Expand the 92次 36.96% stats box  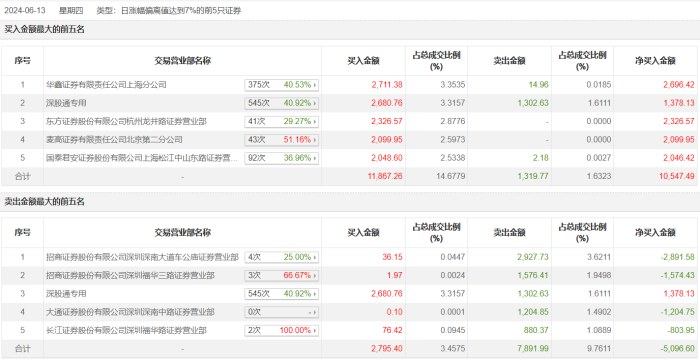pos(282,158)
